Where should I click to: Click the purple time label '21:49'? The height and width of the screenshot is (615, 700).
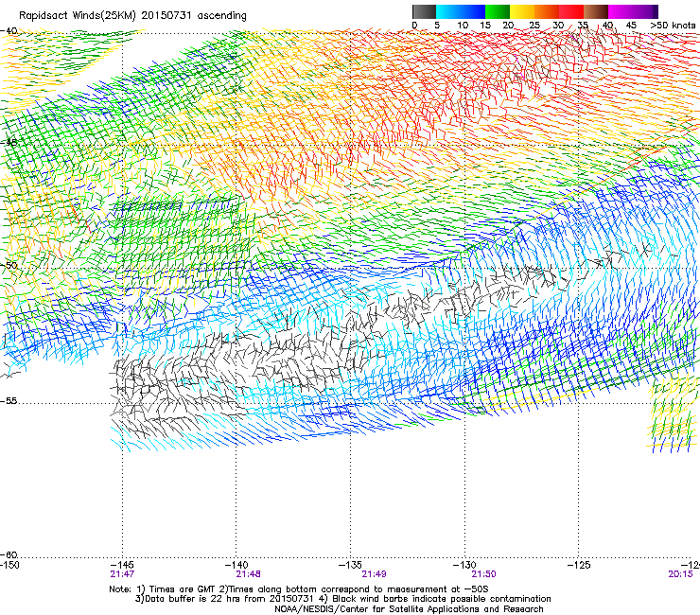(374, 574)
